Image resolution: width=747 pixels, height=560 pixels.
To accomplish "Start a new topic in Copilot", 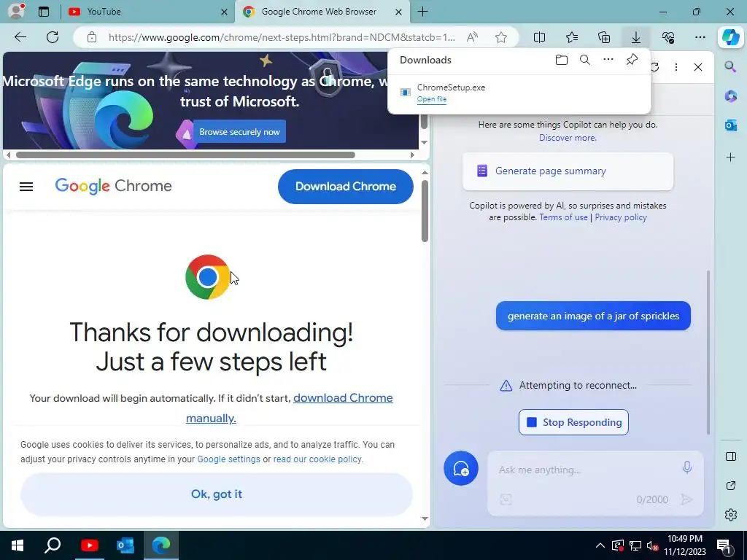I will point(461,468).
